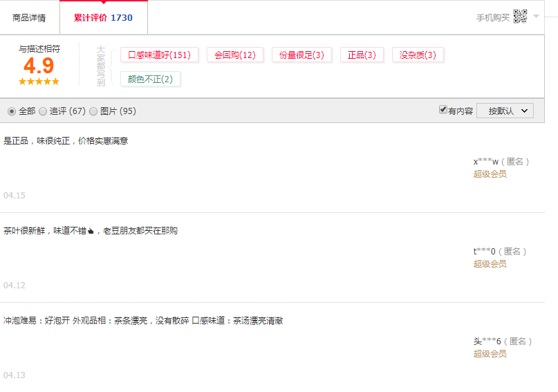558x392 pixels.
Task: Select the 全部 radio button
Action: [x=12, y=112]
